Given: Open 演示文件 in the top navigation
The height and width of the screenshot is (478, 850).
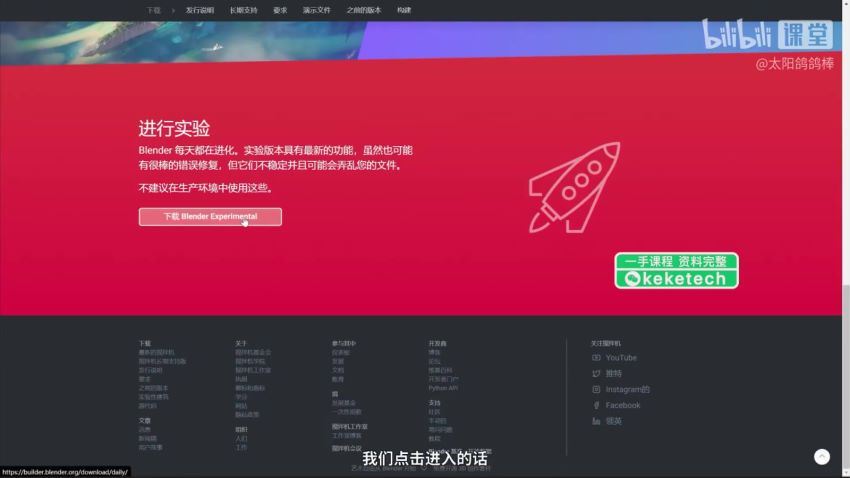Looking at the screenshot, I should coord(317,10).
